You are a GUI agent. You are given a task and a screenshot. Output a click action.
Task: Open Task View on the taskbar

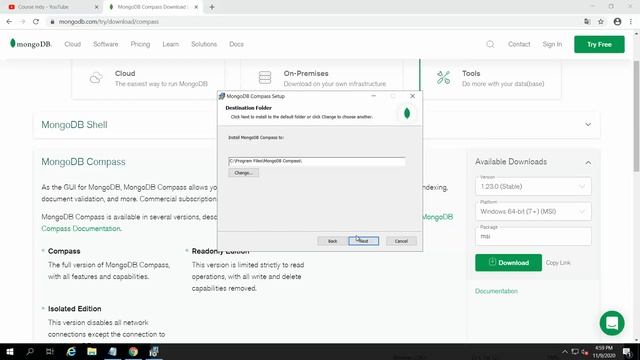[x=50, y=351]
